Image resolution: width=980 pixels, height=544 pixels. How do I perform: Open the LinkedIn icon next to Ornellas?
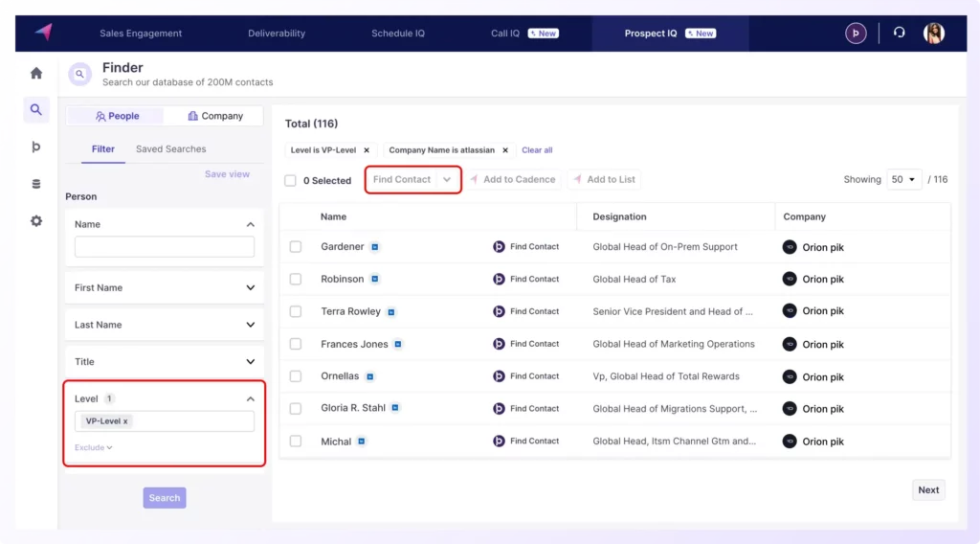tap(370, 376)
